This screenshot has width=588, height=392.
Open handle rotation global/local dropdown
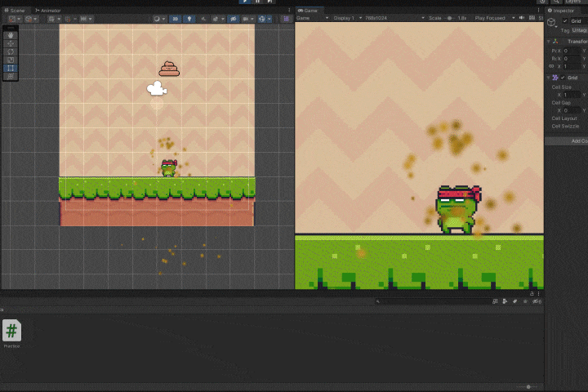(31, 19)
